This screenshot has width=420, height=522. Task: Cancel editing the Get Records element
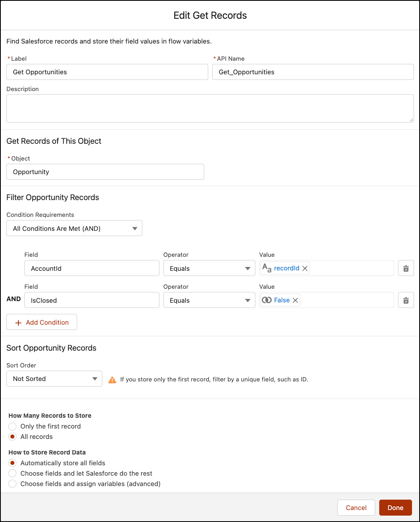point(356,507)
